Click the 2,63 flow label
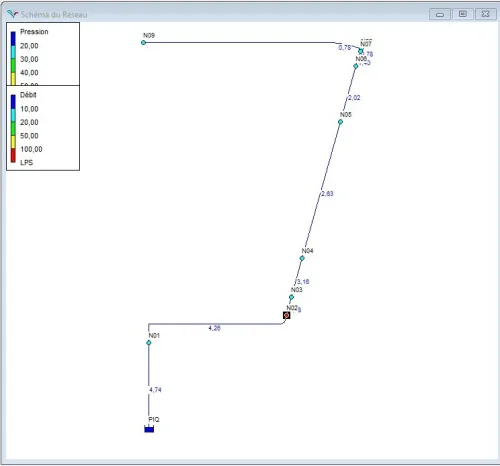This screenshot has width=500, height=466. tap(327, 194)
